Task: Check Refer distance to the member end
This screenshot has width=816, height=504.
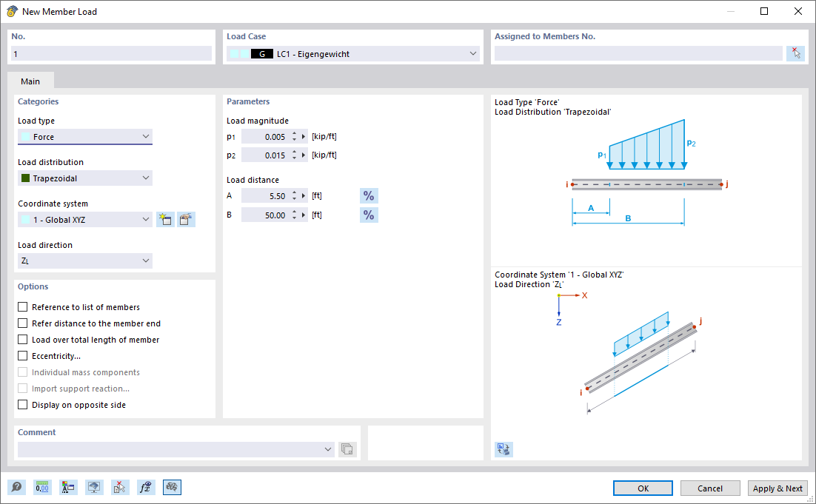Action: pos(22,323)
